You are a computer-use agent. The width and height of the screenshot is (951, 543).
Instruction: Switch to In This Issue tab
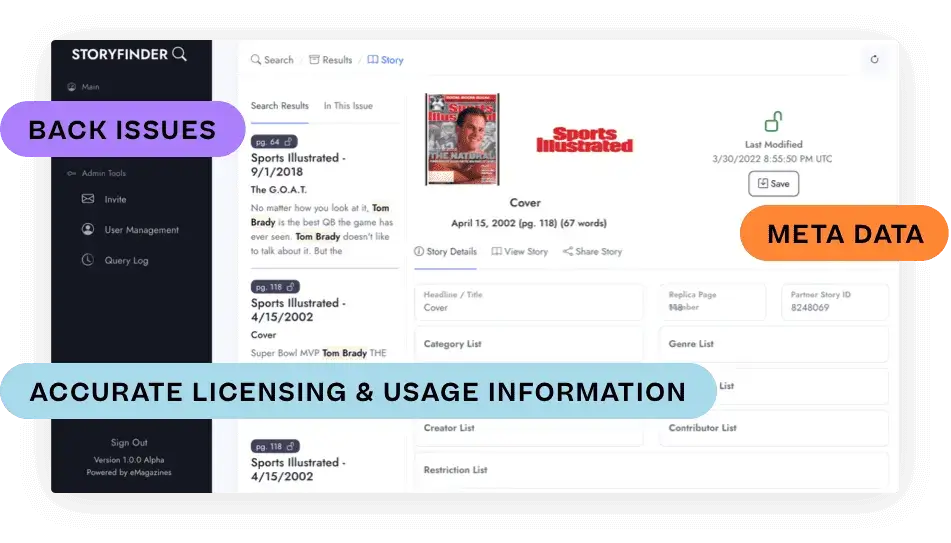(x=348, y=106)
